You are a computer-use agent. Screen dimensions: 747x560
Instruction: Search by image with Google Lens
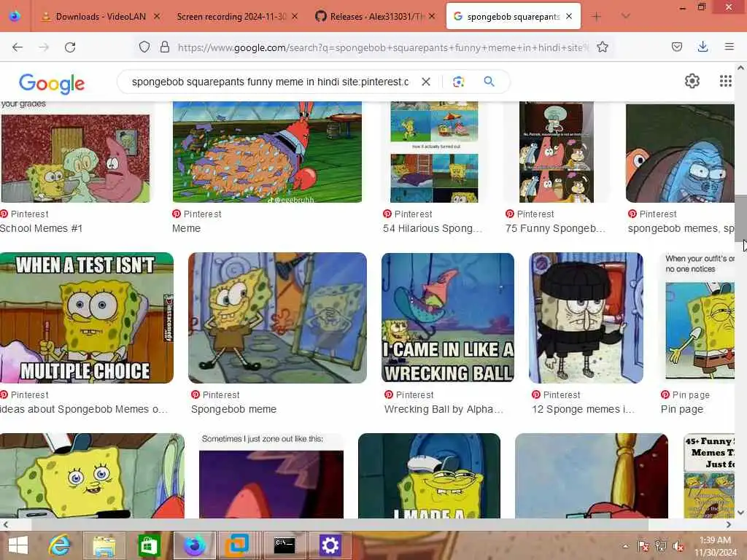(x=458, y=82)
